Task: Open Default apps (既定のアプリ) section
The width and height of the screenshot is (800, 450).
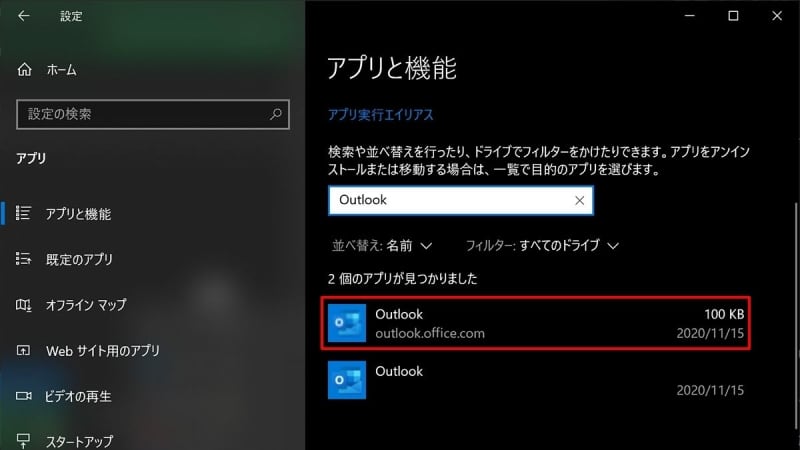Action: point(79,259)
